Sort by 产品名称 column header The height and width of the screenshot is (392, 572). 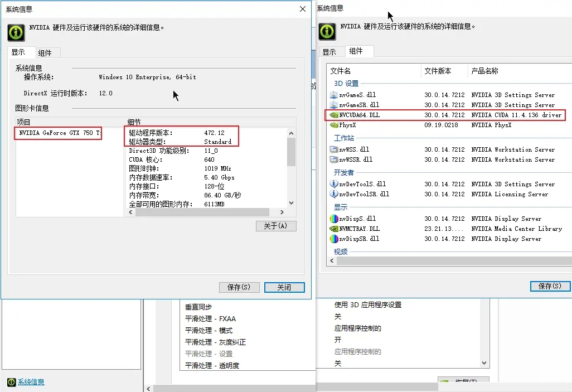coord(520,71)
